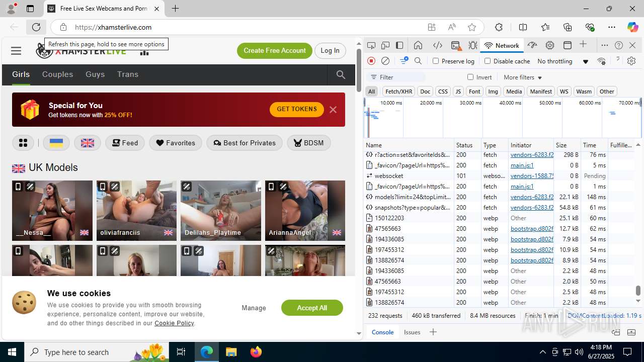The height and width of the screenshot is (362, 644).
Task: Open the Edge tab actions menu
Action: coord(30,9)
